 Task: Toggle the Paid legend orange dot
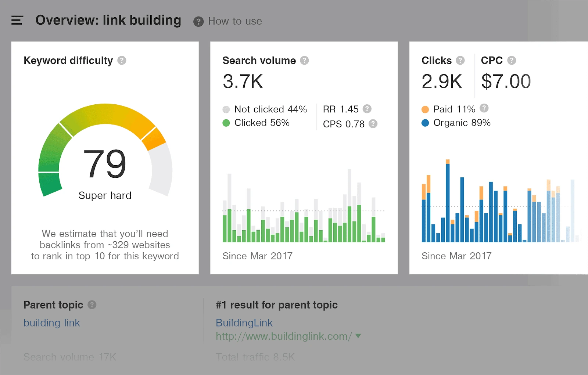(425, 109)
